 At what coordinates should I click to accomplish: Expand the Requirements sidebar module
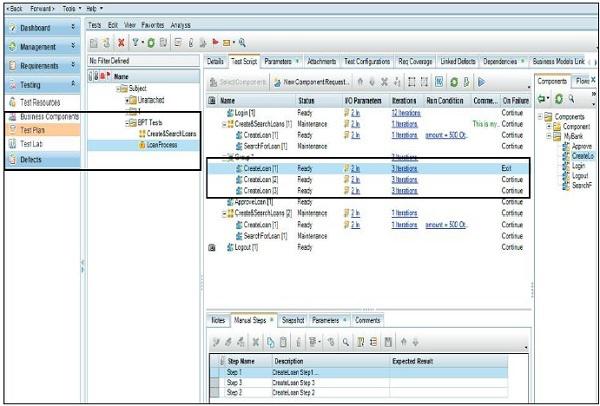pos(73,65)
